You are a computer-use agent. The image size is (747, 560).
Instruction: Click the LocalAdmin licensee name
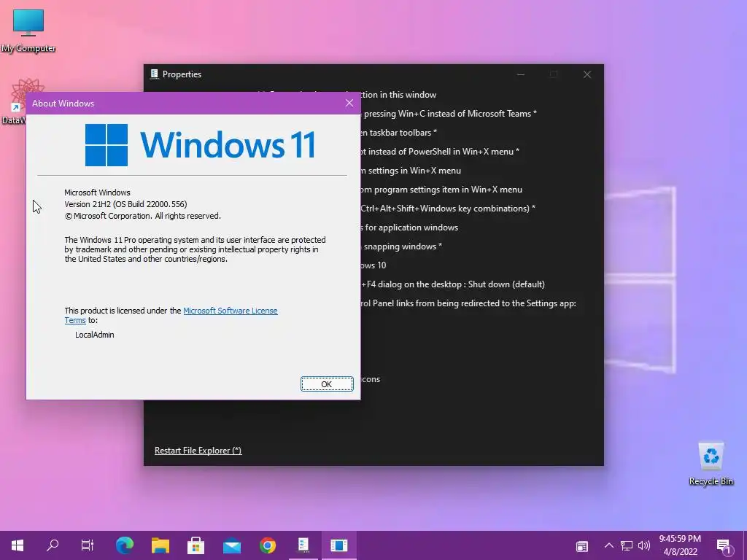pos(94,335)
